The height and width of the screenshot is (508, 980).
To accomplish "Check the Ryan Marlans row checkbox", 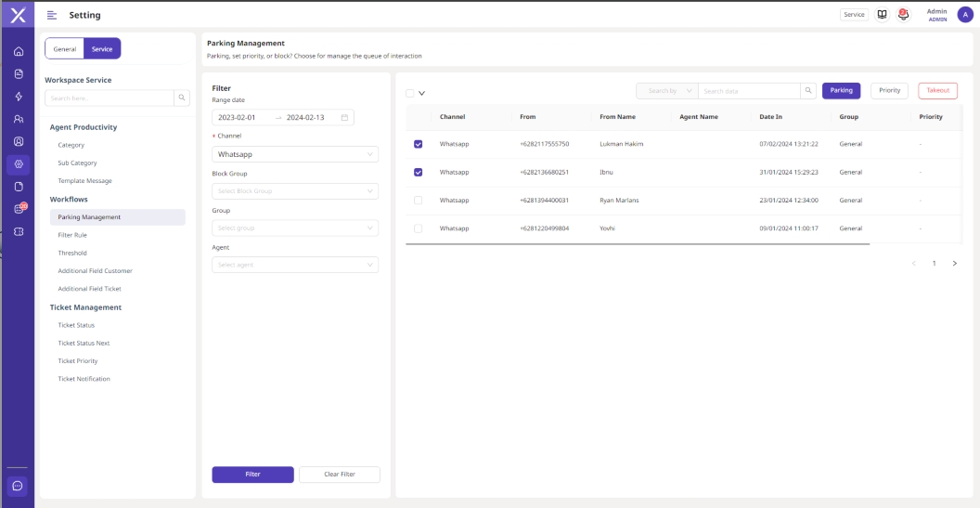I will tap(418, 201).
